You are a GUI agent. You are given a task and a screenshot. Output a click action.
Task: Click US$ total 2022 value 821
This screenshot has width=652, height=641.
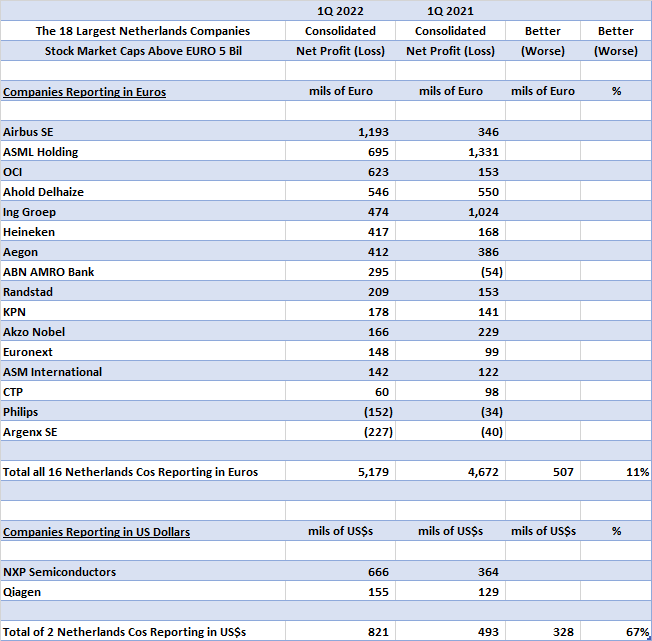click(x=378, y=632)
